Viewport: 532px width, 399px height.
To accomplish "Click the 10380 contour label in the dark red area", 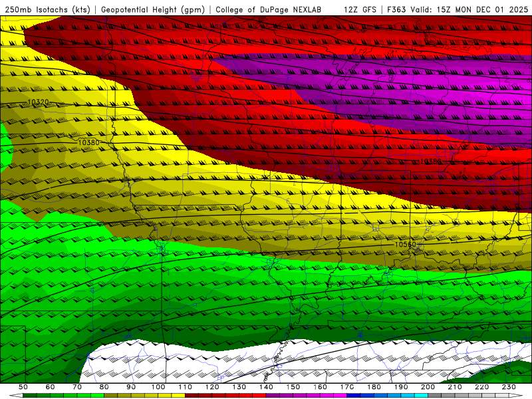I will (x=430, y=162).
